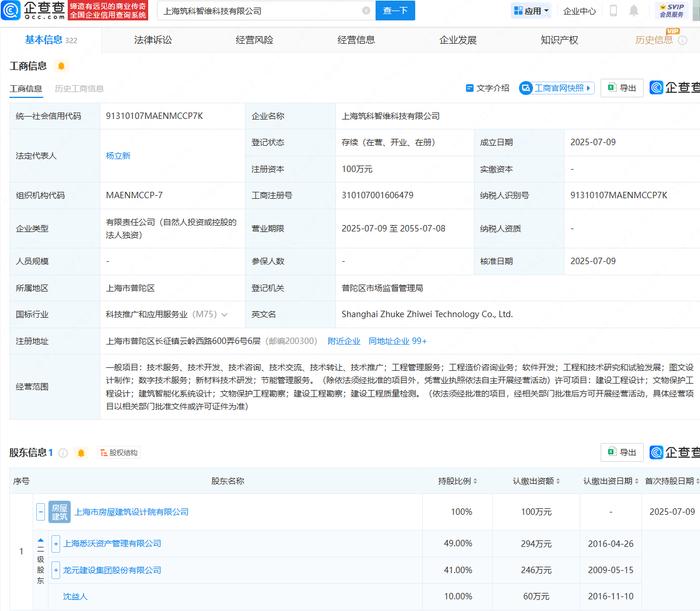Switch to the 历史工商信息 sub-tab
Screen dimensions: 700x611
coord(79,88)
